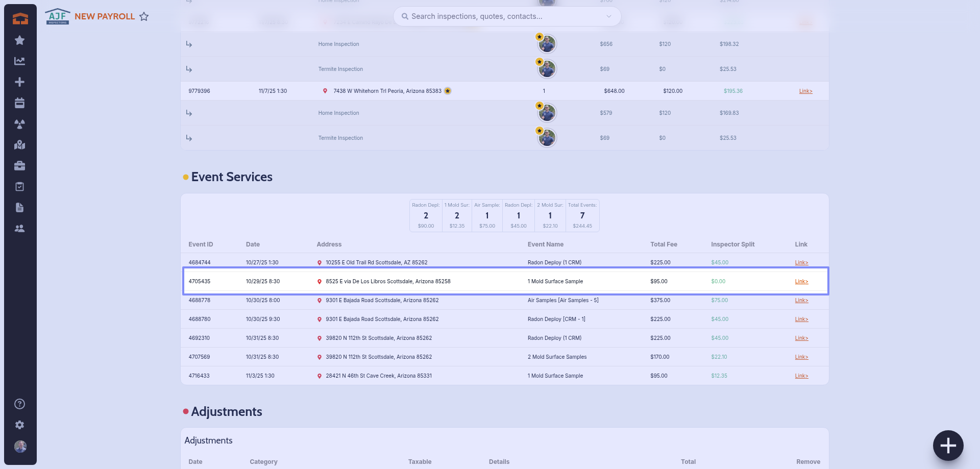Click the Total Events summary box

pyautogui.click(x=582, y=216)
